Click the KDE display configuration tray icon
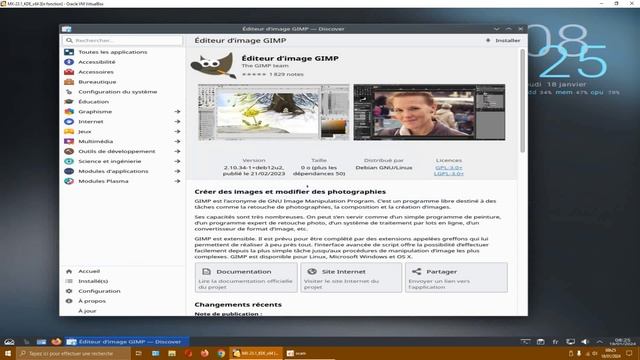The image size is (640, 360). (x=570, y=342)
